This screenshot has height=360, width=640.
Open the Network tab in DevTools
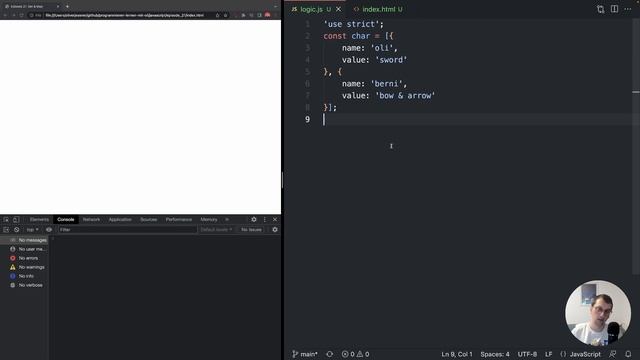[91, 220]
